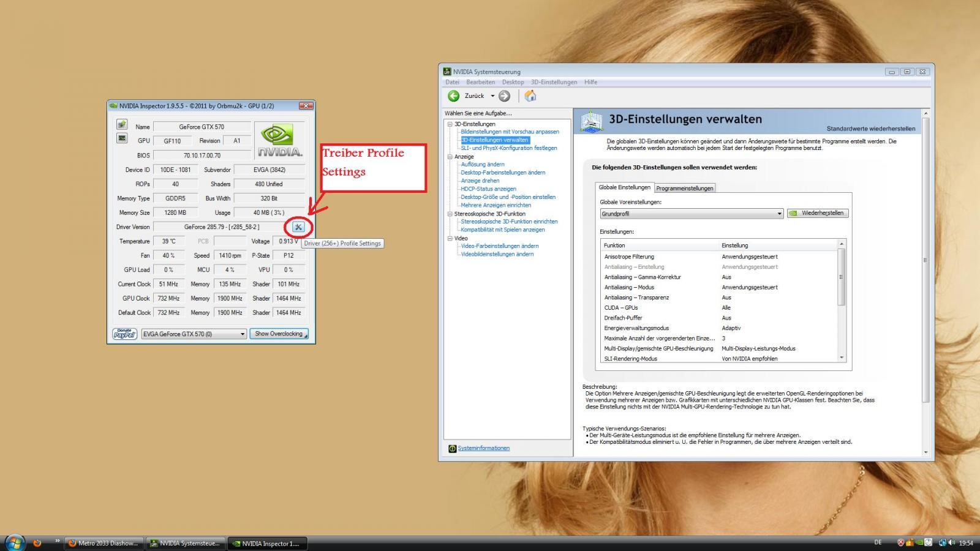Switch to Metro 2033 Diashow taskbar button
This screenshot has height=551, width=980.
[104, 543]
